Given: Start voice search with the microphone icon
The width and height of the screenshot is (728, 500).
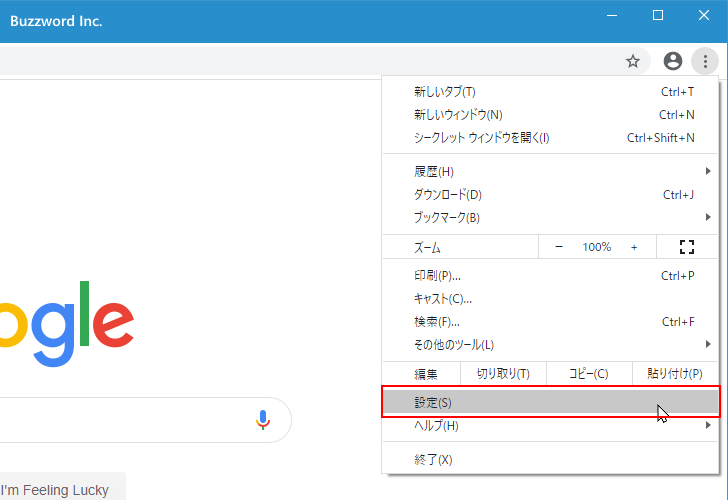Looking at the screenshot, I should [x=263, y=420].
